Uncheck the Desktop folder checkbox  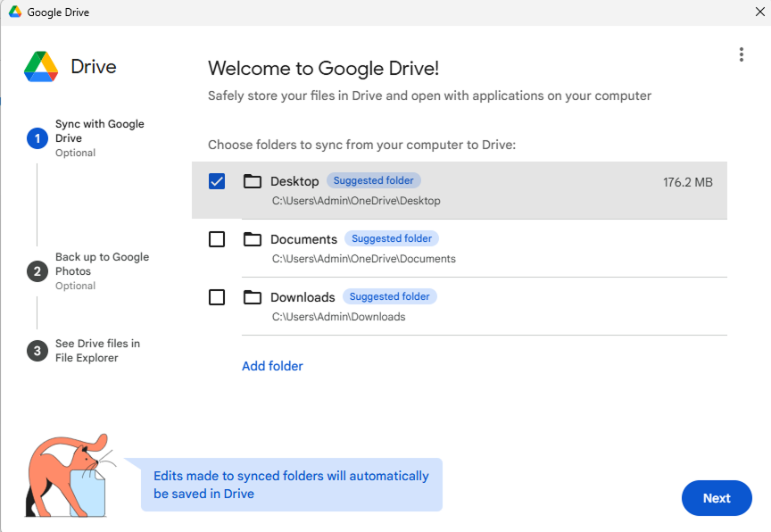(217, 181)
